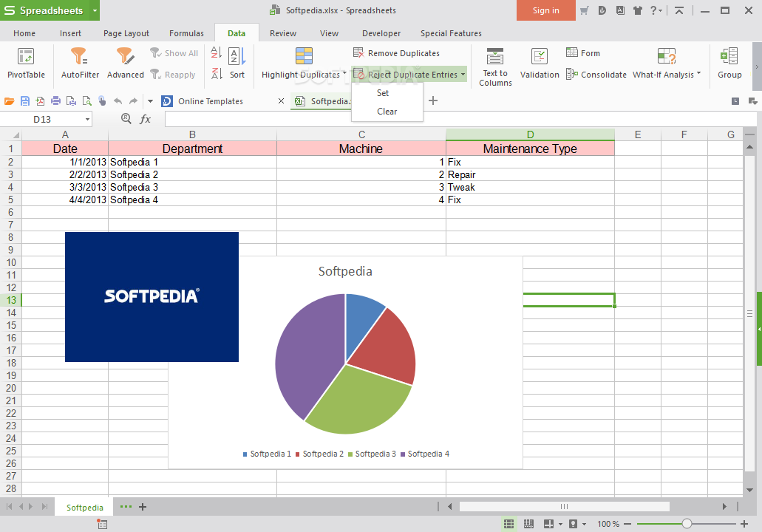Screen dimensions: 762x532
Task: Open the Validation tool
Action: [x=540, y=63]
